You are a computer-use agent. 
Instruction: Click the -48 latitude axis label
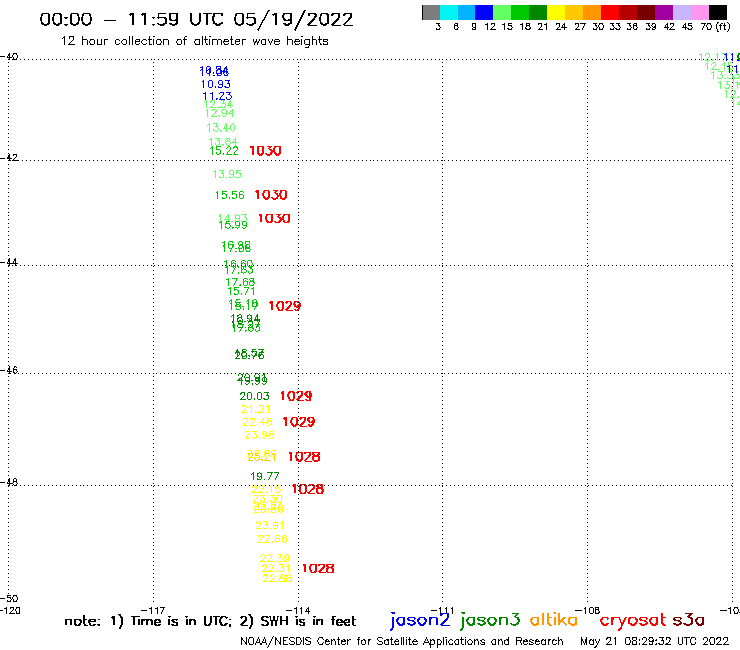pyautogui.click(x=9, y=482)
